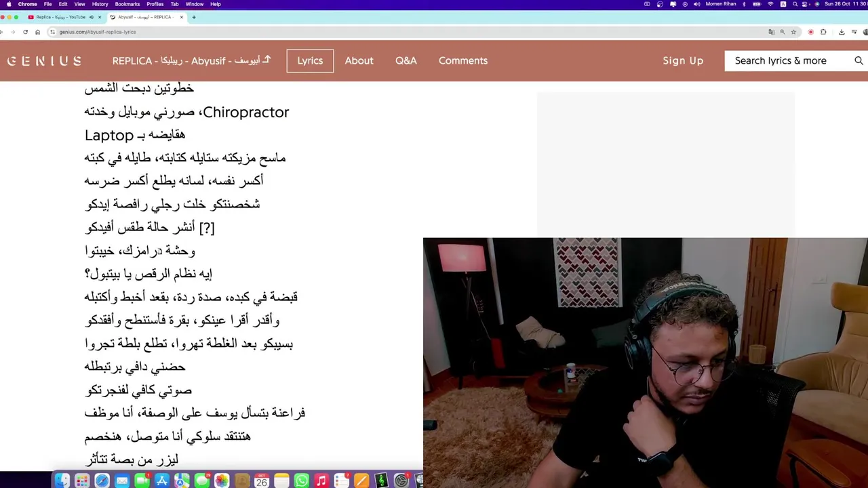Click the media control icon in Chrome toolbar
Viewport: 868px width, 488px height.
pyautogui.click(x=854, y=32)
